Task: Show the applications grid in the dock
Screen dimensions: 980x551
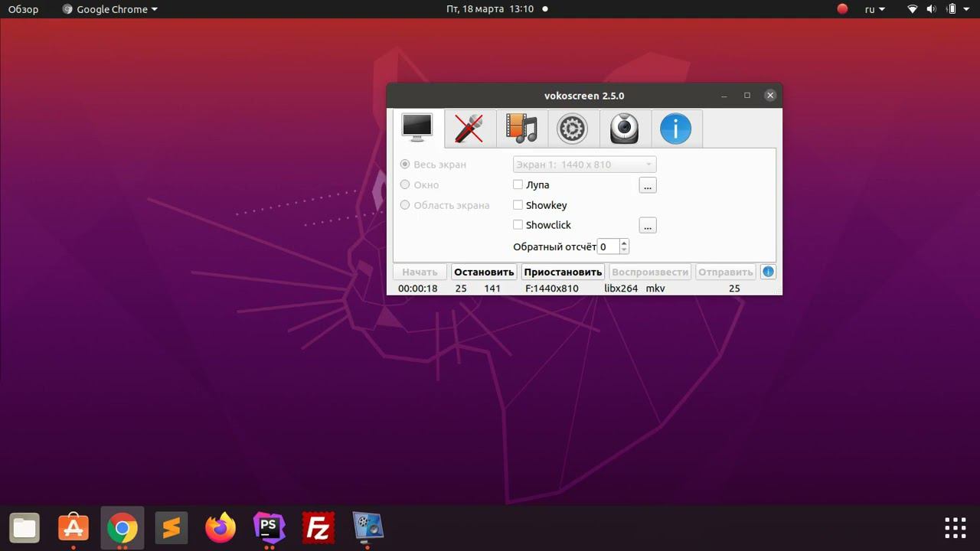Action: 955,528
